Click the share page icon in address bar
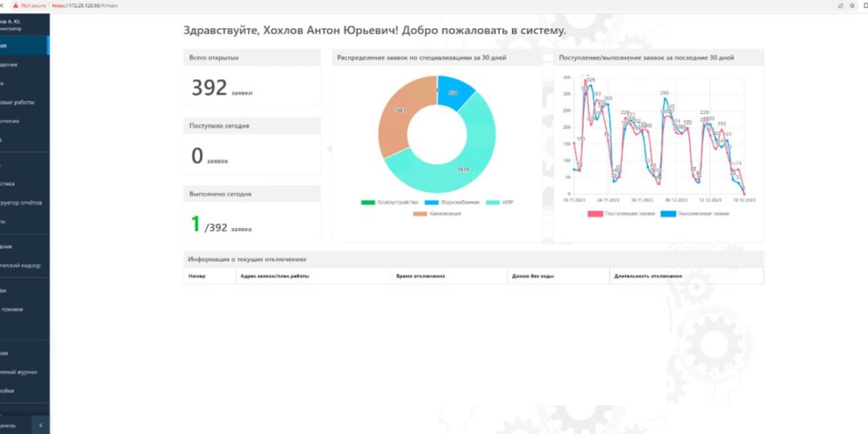This screenshot has height=434, width=868. (841, 5)
